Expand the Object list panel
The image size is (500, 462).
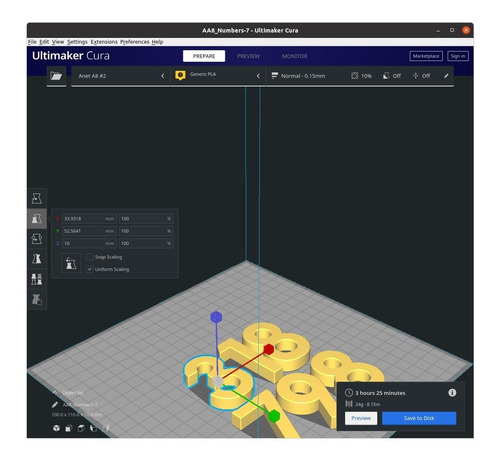tap(69, 393)
